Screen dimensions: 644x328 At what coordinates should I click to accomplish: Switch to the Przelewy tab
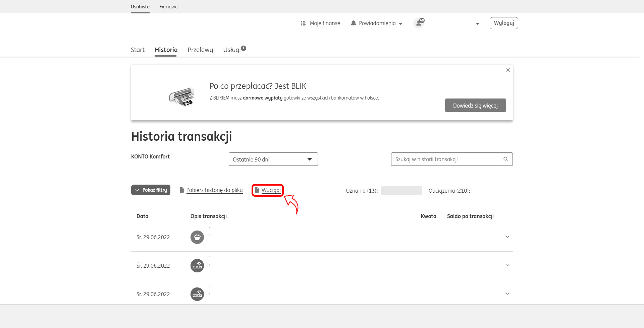pyautogui.click(x=200, y=50)
